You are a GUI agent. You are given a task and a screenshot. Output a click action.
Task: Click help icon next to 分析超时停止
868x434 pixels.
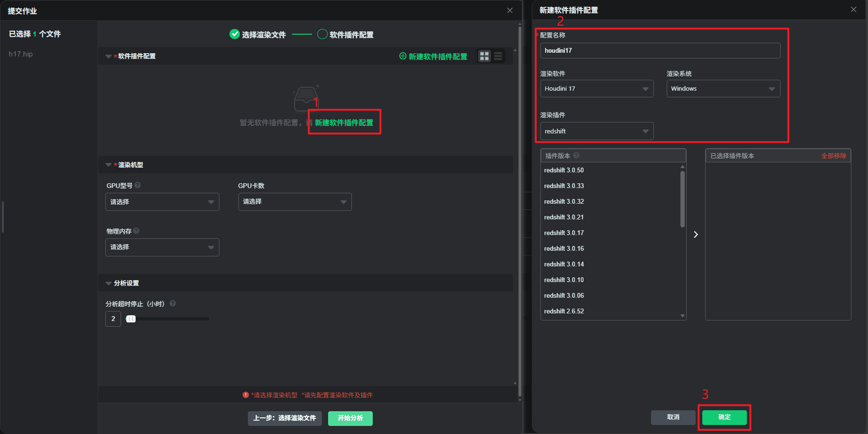click(173, 303)
